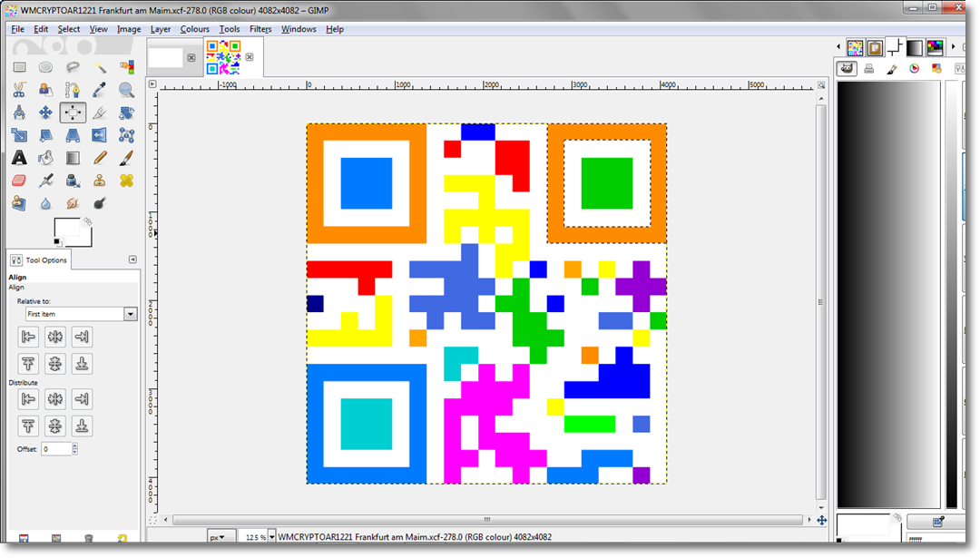Choose the Scale tool

pos(19,135)
